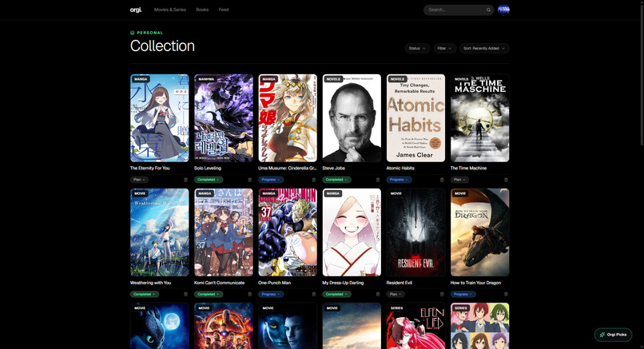Open The Eternity For You cover
Screen dimensions: 644x349
pos(159,118)
